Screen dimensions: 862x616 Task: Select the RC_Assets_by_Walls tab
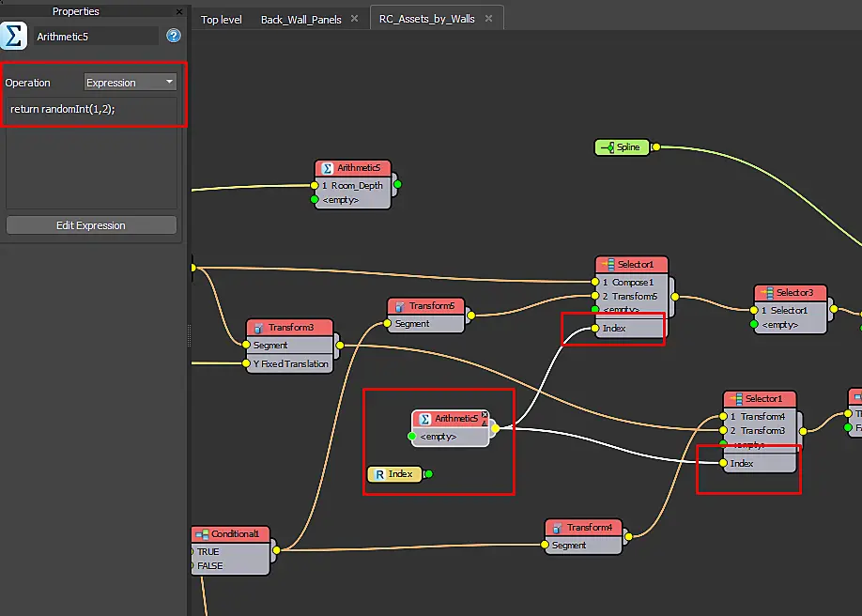click(426, 19)
